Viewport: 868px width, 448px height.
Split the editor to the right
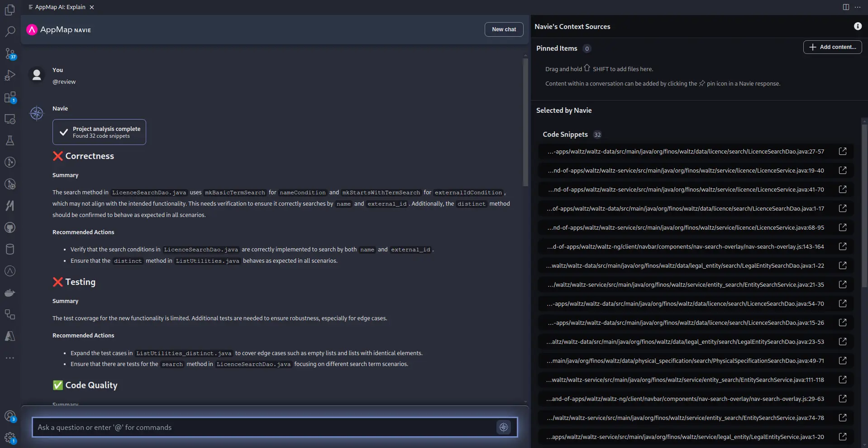846,7
